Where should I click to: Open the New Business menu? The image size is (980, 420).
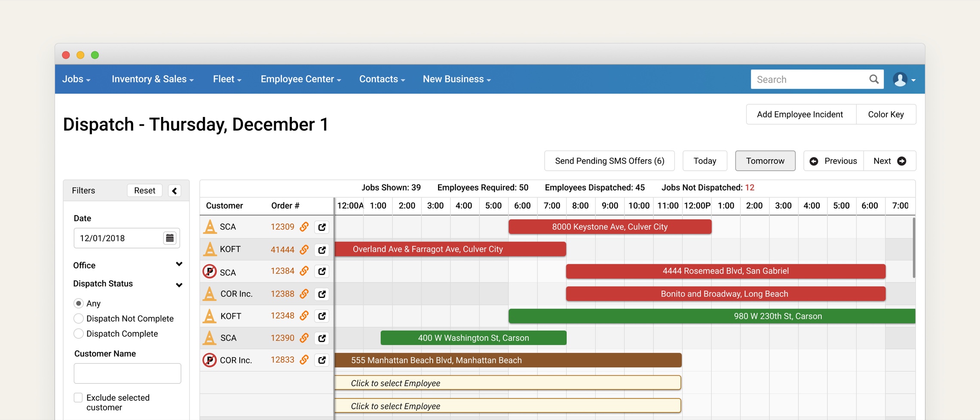pyautogui.click(x=457, y=79)
